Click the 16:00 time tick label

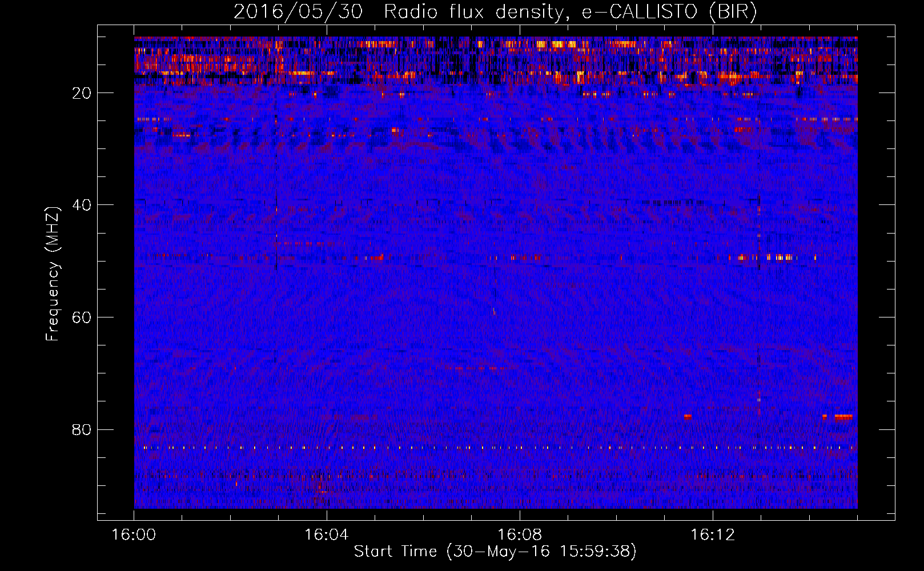(134, 535)
